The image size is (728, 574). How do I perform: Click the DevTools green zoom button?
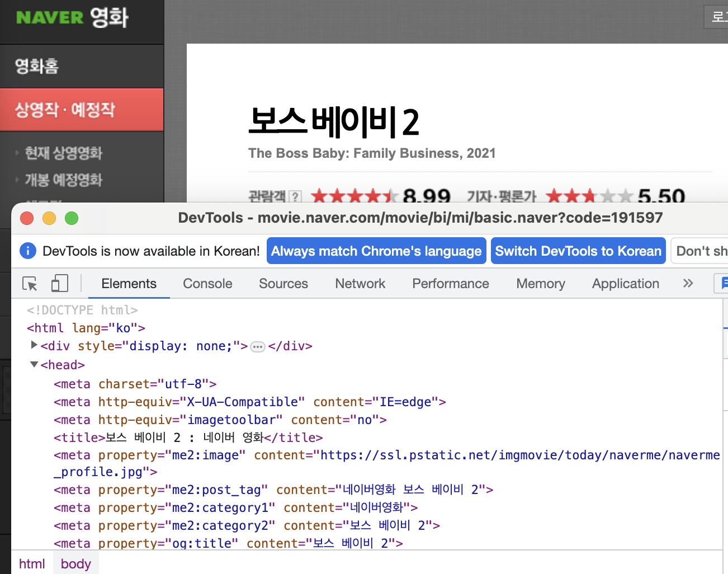click(x=72, y=218)
